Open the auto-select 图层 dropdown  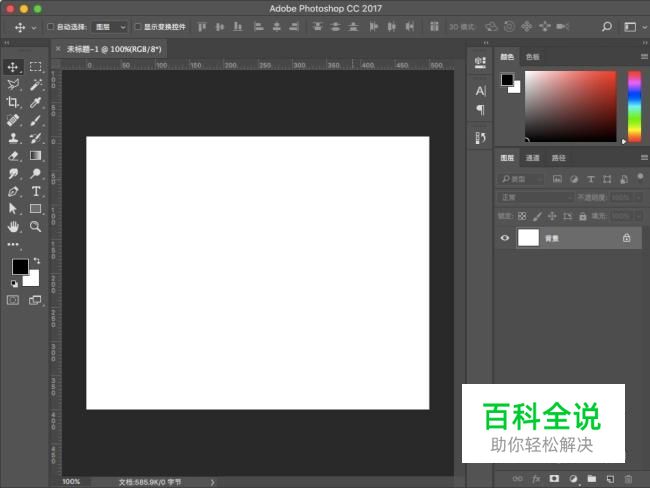click(x=110, y=27)
